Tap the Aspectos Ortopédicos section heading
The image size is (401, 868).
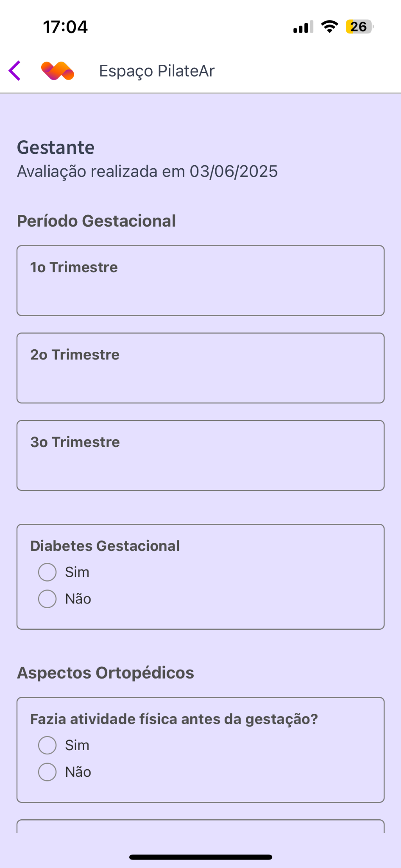[105, 673]
